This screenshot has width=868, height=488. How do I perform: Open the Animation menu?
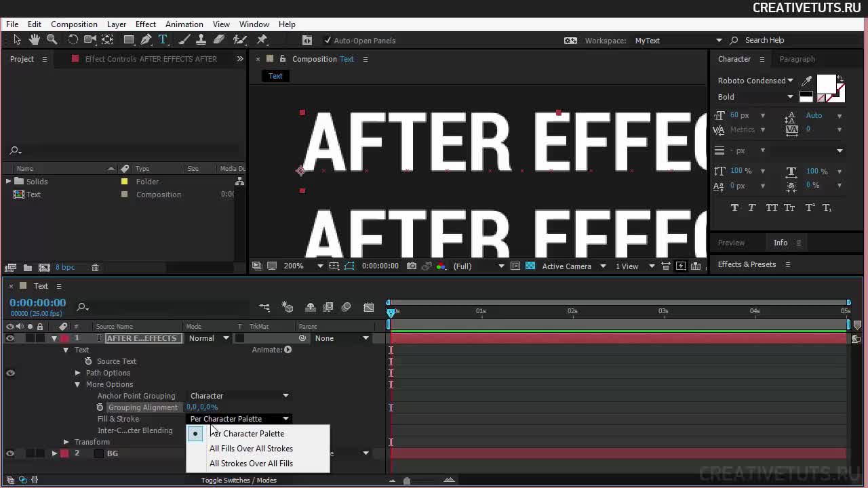tap(184, 24)
